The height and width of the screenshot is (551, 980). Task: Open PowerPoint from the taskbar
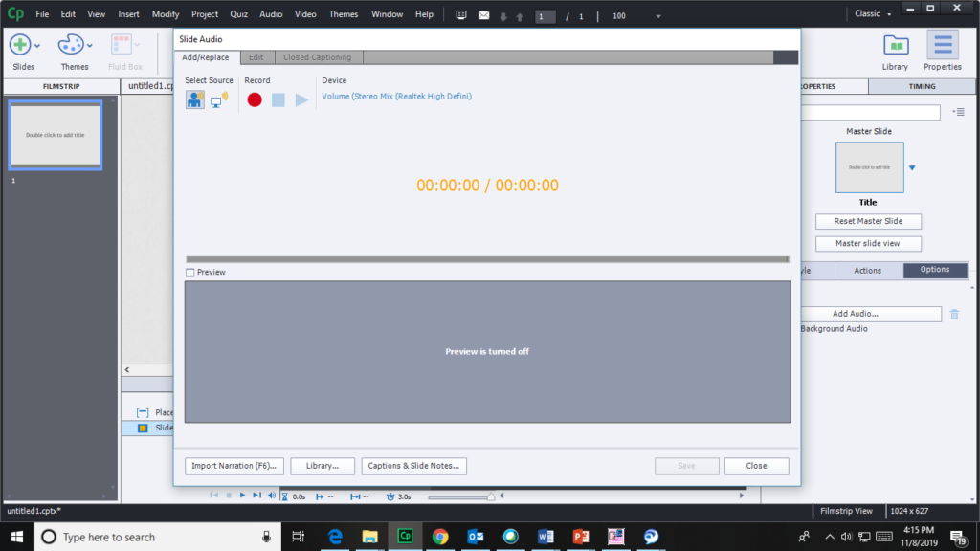click(x=581, y=536)
